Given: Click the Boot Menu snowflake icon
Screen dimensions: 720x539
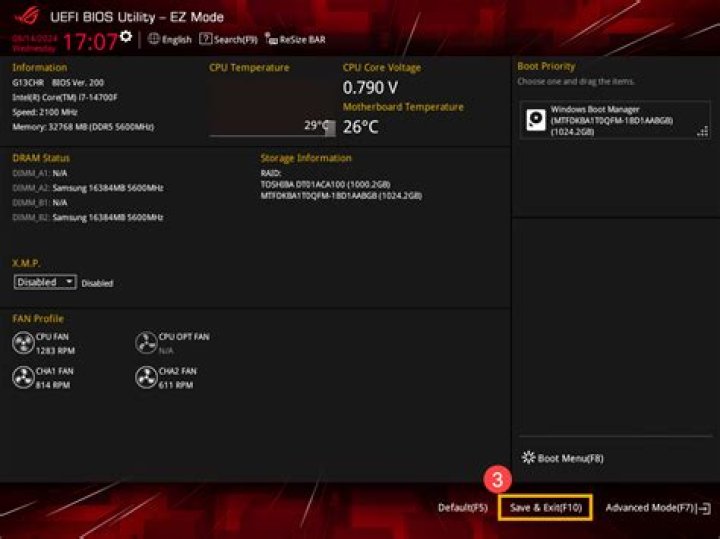Looking at the screenshot, I should pos(528,458).
